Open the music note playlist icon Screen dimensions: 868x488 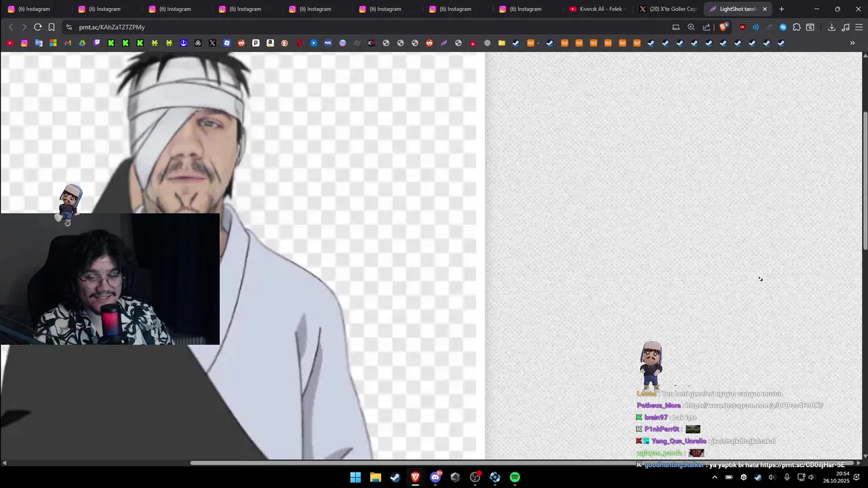tap(845, 27)
